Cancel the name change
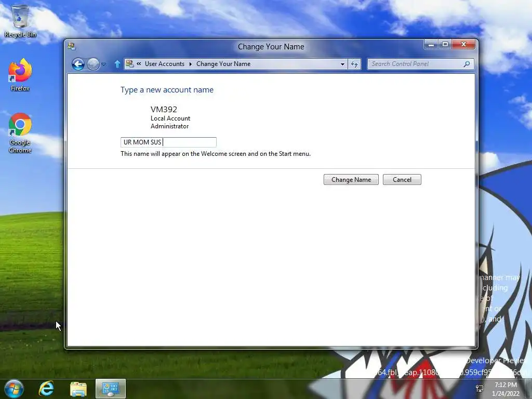This screenshot has height=399, width=532. (402, 179)
